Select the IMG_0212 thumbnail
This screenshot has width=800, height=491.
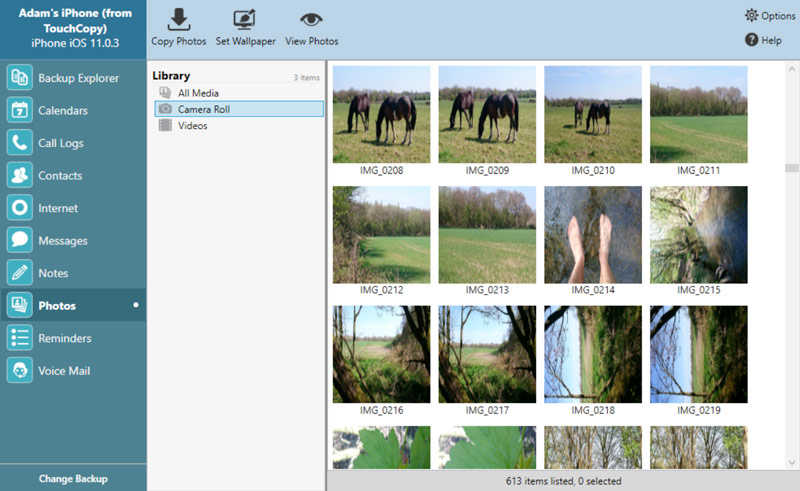(x=382, y=235)
